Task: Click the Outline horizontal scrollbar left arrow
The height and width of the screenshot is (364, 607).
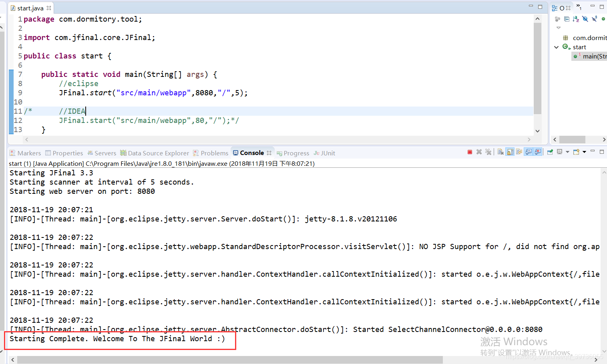Action: tap(555, 139)
